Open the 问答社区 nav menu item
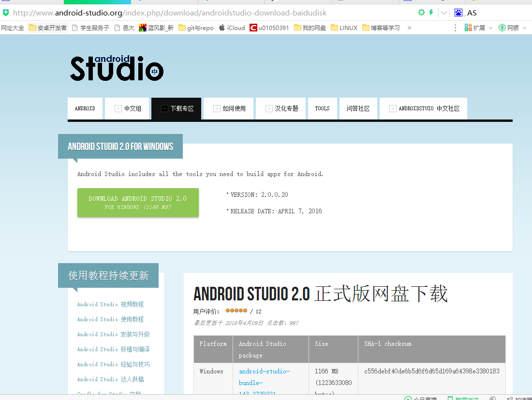 [358, 108]
